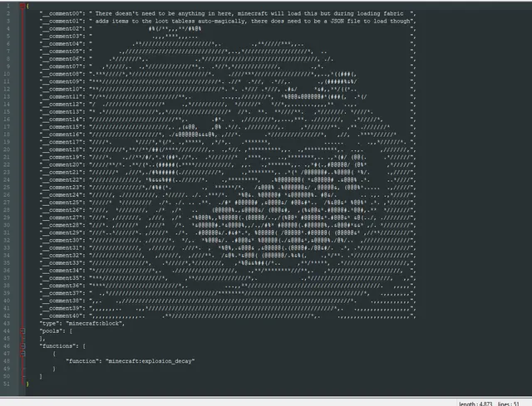Click the closing brace on line 49

pos(54,369)
